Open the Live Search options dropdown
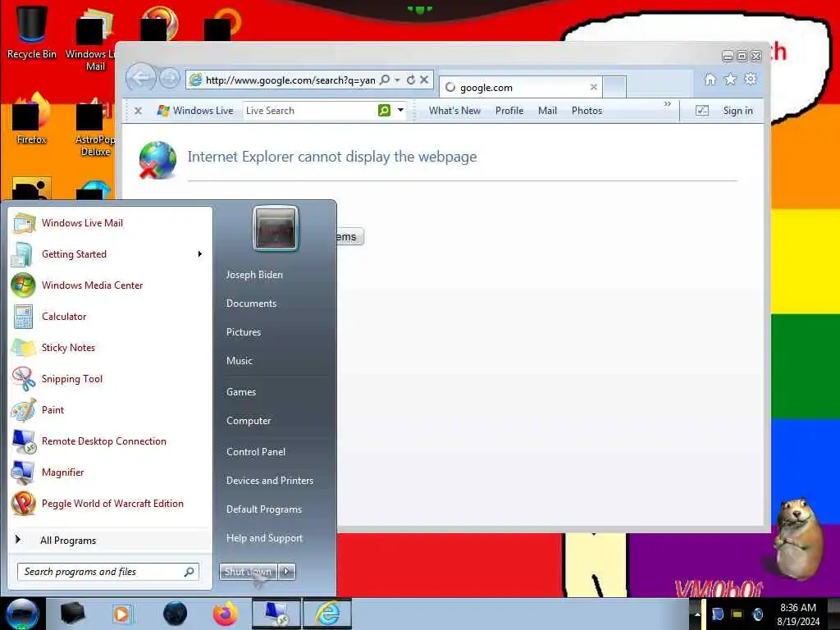This screenshot has height=630, width=840. point(400,111)
